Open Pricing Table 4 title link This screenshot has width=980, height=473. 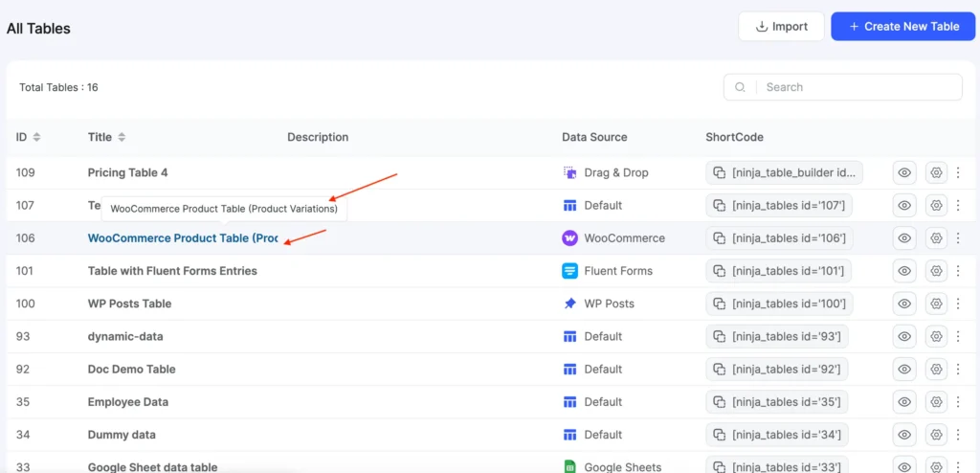(x=127, y=172)
